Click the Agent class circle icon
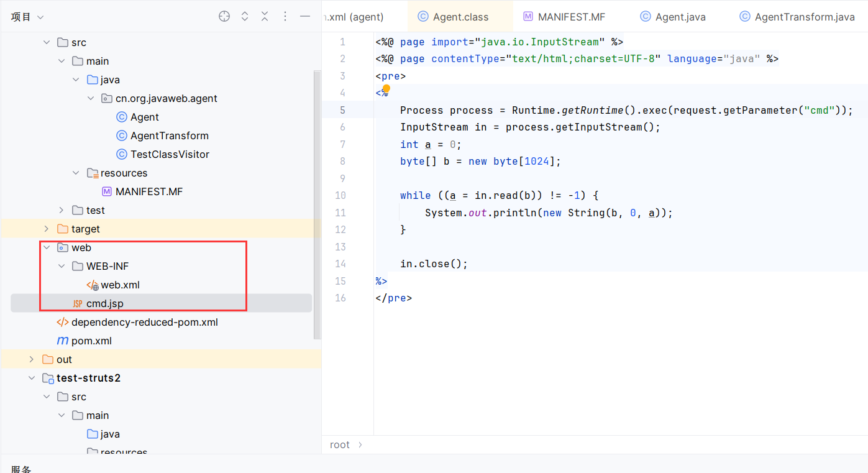The width and height of the screenshot is (868, 473). tap(122, 117)
